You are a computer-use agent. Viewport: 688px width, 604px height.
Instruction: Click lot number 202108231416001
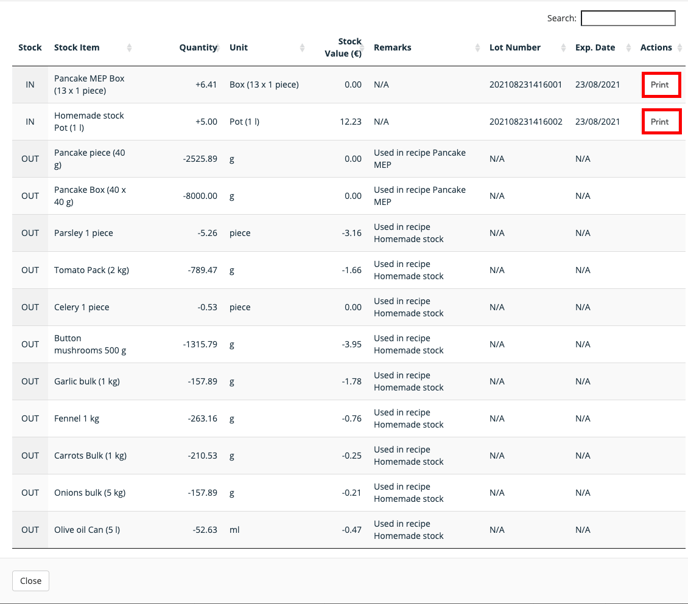526,85
